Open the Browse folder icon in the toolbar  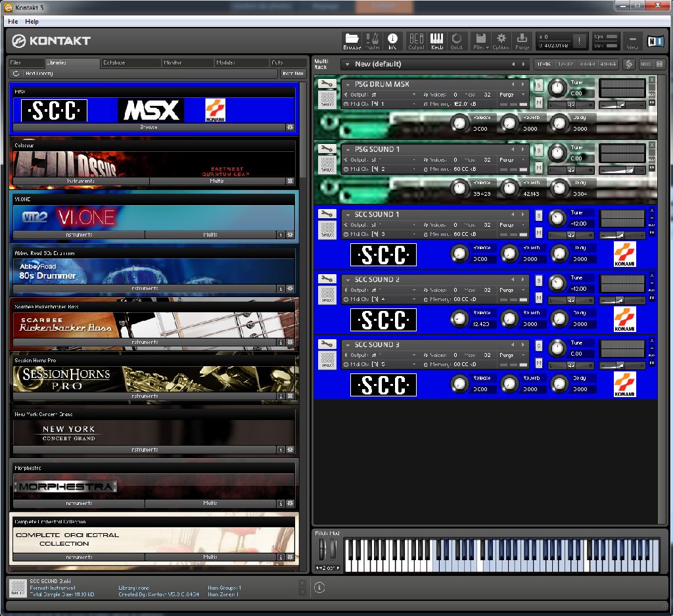352,41
